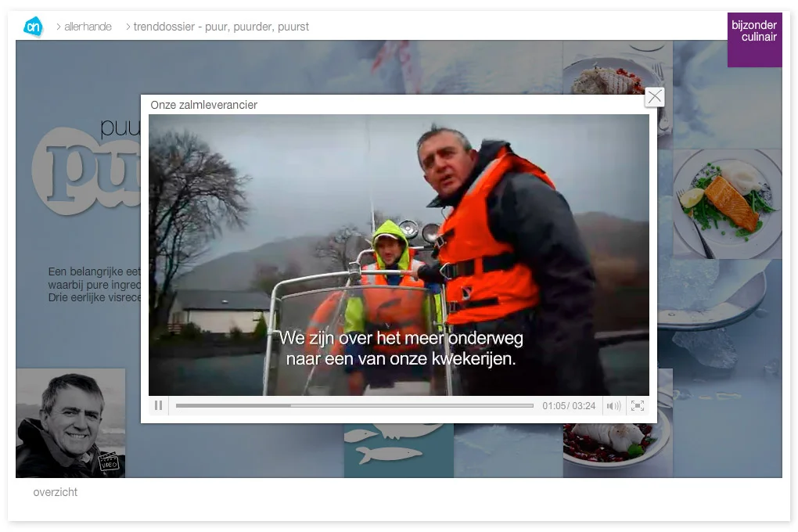Mute the video with speaker icon
Image resolution: width=798 pixels, height=532 pixels.
click(614, 406)
